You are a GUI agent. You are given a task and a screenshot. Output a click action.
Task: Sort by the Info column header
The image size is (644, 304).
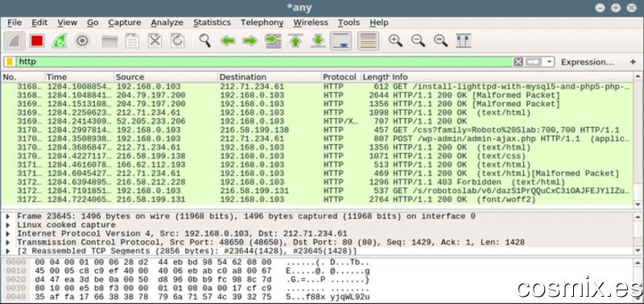coord(511,77)
